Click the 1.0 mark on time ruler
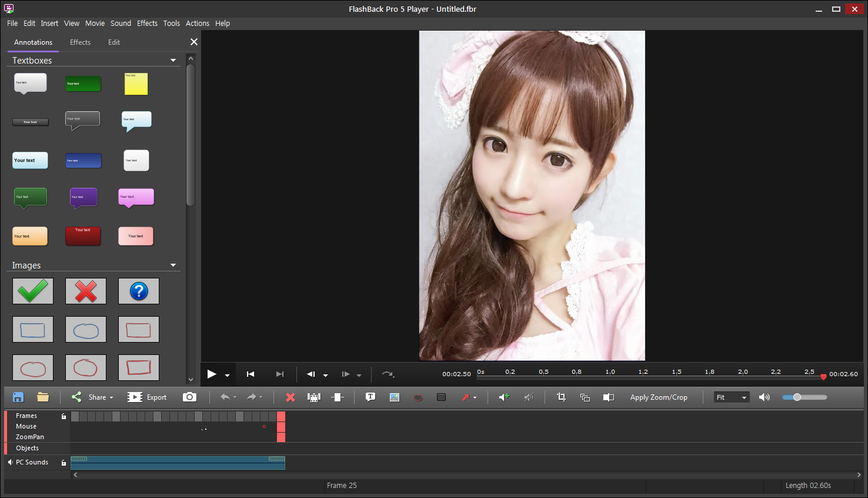Screen dimensions: 868x498 [x=610, y=372]
